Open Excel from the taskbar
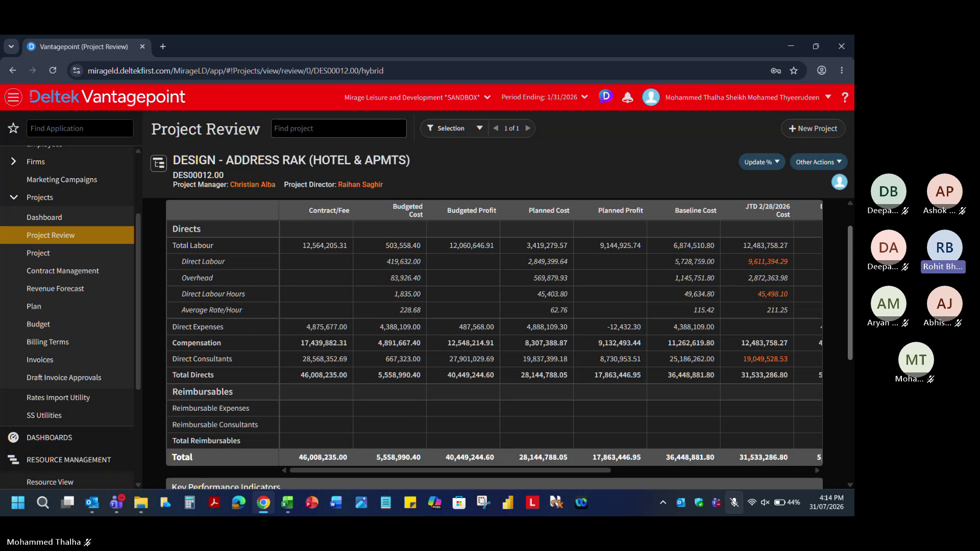 coord(287,503)
